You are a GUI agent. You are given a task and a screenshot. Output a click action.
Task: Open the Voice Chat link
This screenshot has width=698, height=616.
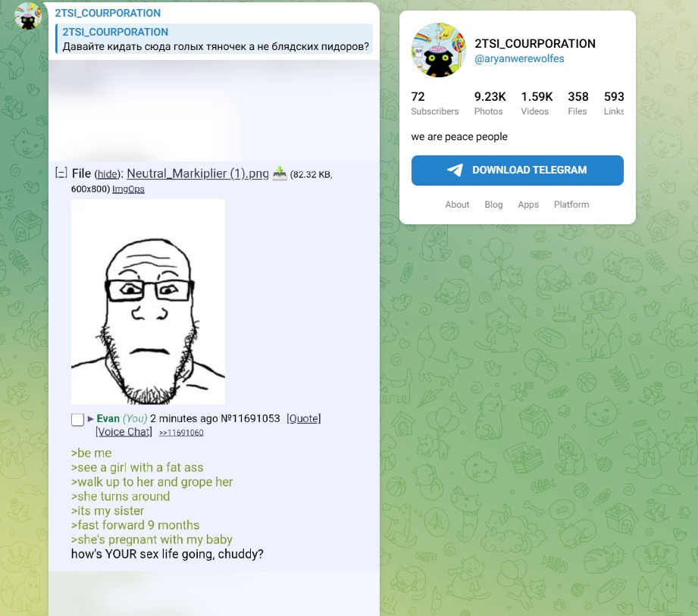124,432
